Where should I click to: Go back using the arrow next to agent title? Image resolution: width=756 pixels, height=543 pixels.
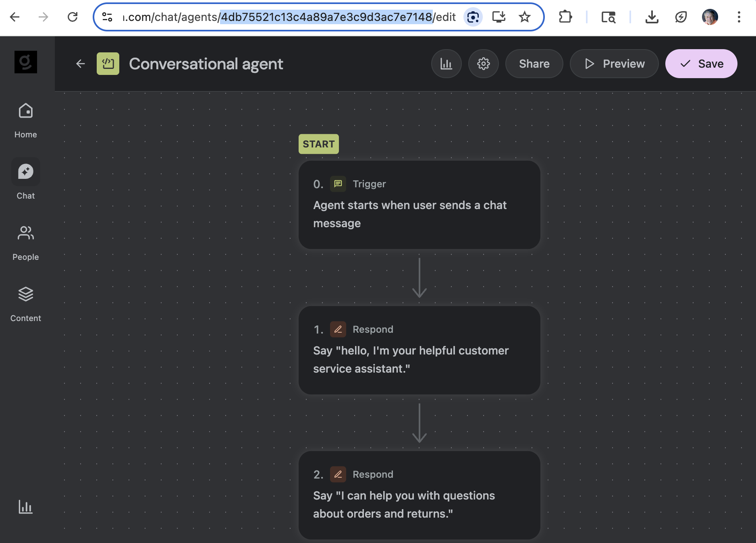pos(80,64)
